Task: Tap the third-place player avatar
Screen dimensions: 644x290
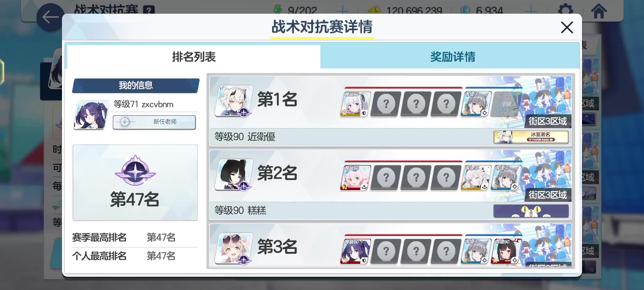Action: click(234, 248)
